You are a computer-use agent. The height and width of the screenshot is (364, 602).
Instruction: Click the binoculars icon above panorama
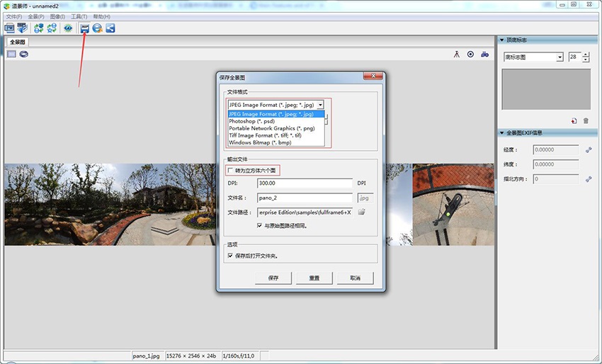pyautogui.click(x=484, y=54)
